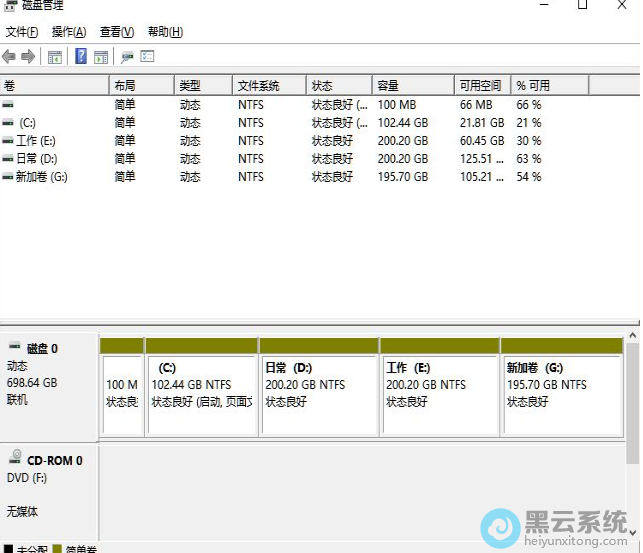Open the 操作(A) menu
The width and height of the screenshot is (643, 553).
click(x=69, y=32)
